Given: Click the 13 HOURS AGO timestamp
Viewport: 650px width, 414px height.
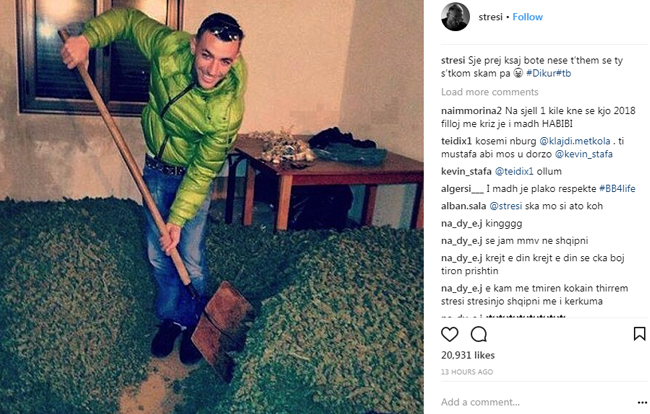Looking at the screenshot, I should pyautogui.click(x=467, y=372).
